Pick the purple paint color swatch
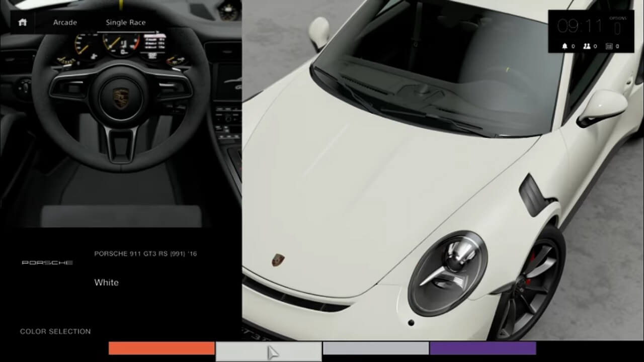 pos(482,348)
